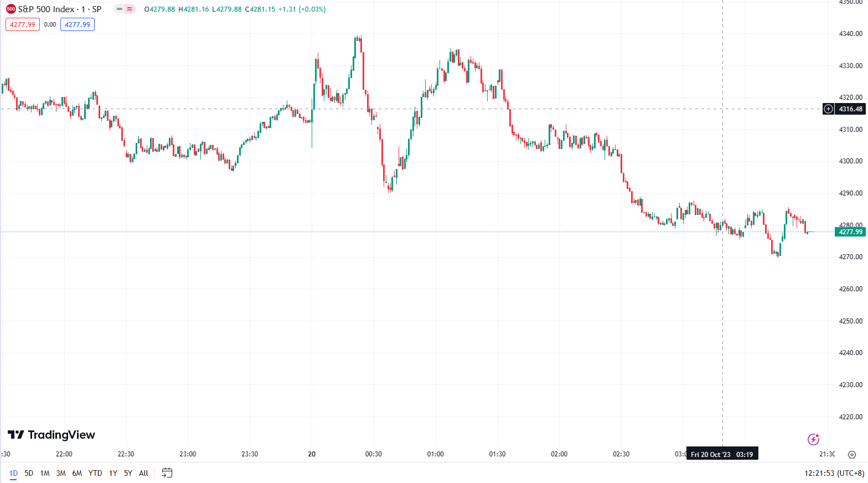
Task: Choose the YTD date range
Action: tap(95, 473)
